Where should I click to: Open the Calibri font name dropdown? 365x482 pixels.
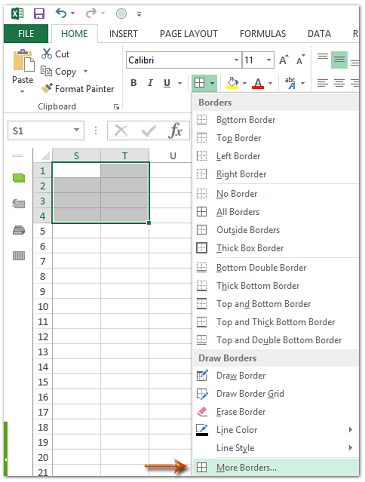[x=236, y=60]
